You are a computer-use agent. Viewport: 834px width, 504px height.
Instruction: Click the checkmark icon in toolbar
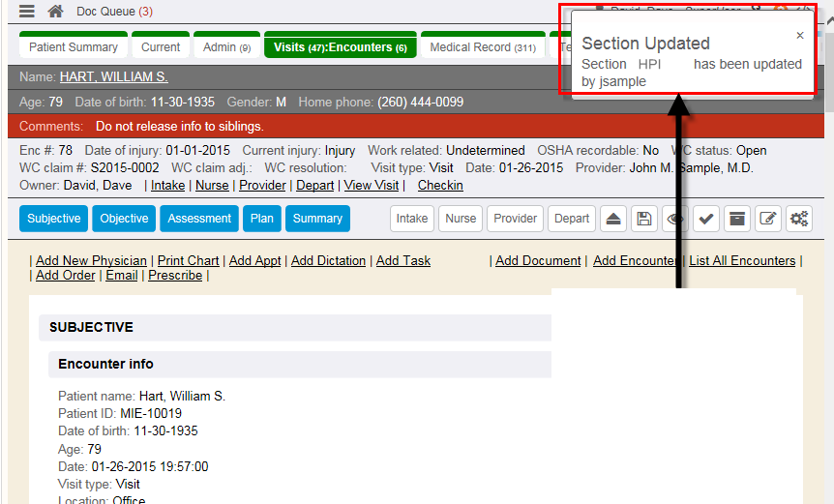coord(705,219)
